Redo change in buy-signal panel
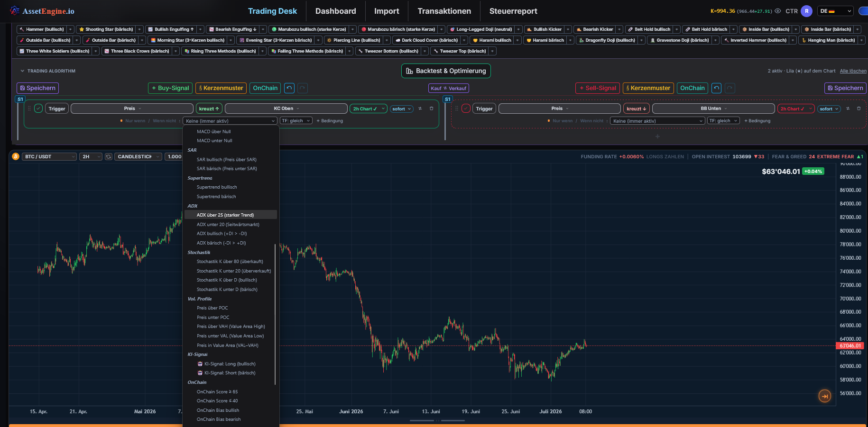The width and height of the screenshot is (868, 427). tap(303, 88)
